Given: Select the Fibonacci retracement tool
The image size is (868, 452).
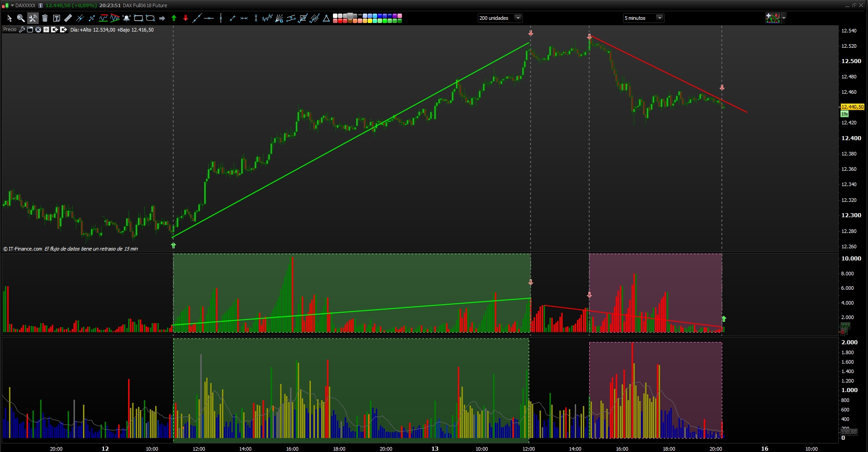Looking at the screenshot, I should [x=303, y=18].
